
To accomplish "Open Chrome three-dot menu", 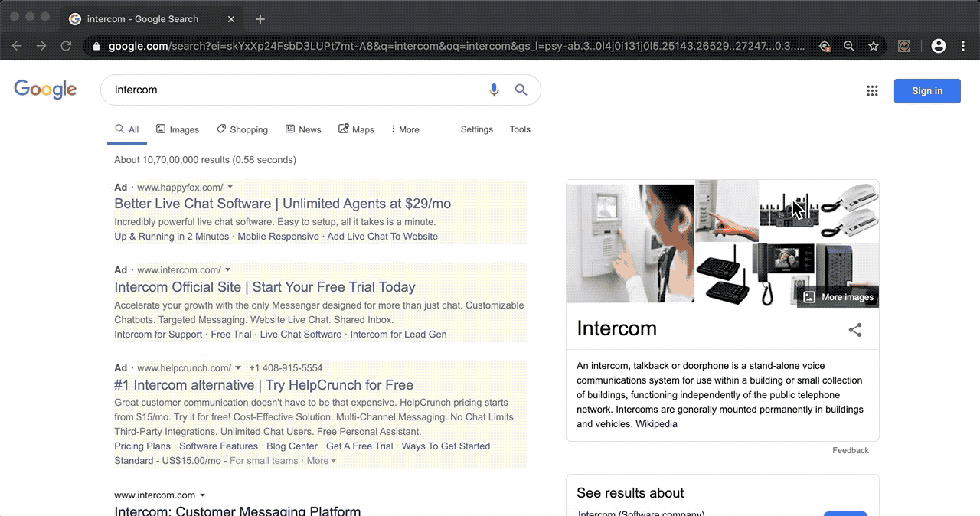I will pyautogui.click(x=963, y=46).
